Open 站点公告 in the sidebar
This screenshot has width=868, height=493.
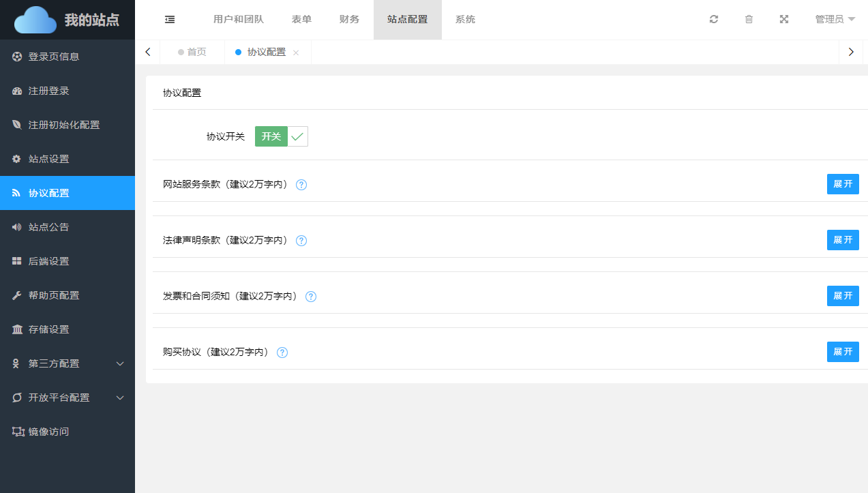pos(49,227)
